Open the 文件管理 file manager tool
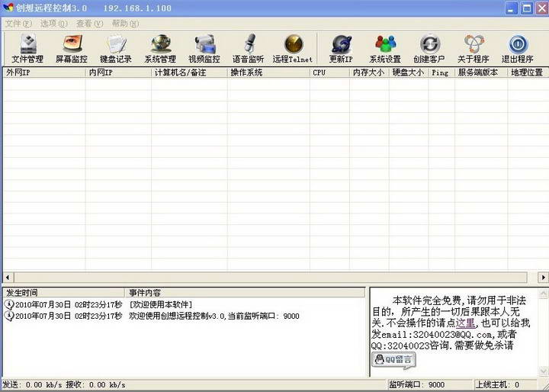Screen dimensions: 549x392 [27, 48]
